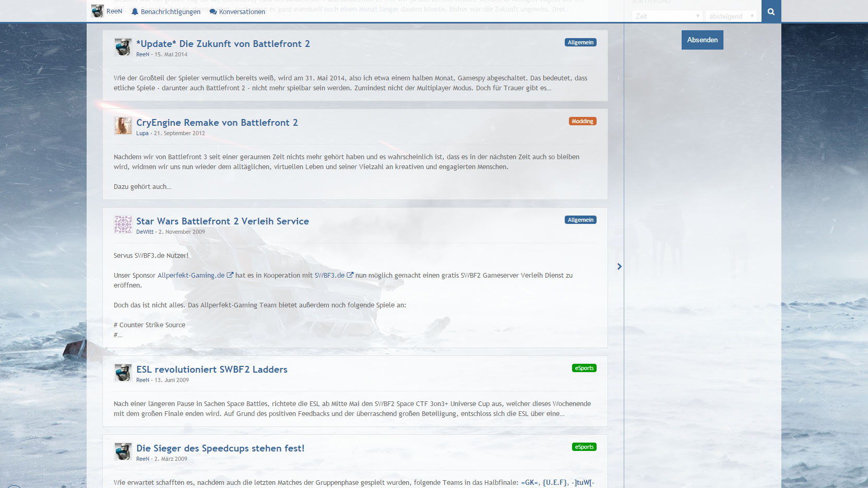Image resolution: width=868 pixels, height=488 pixels.
Task: Open 'Die Sieger des Speedcups stehen fest!'
Action: point(220,448)
